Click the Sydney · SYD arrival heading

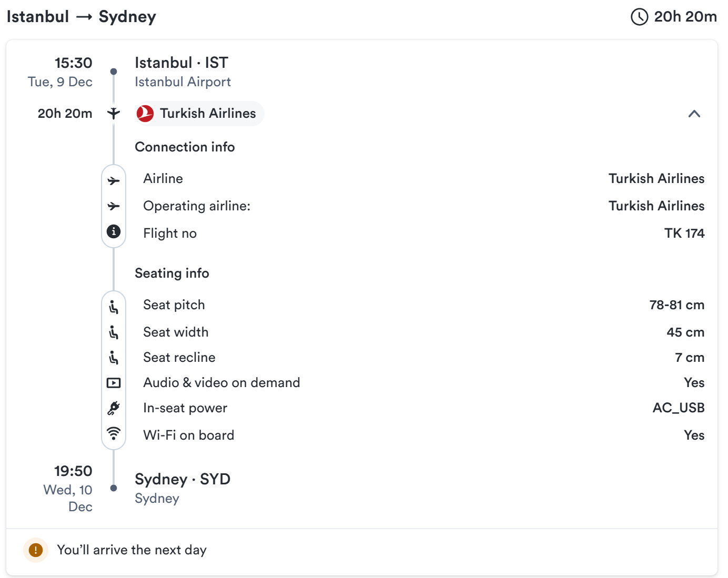(x=183, y=479)
